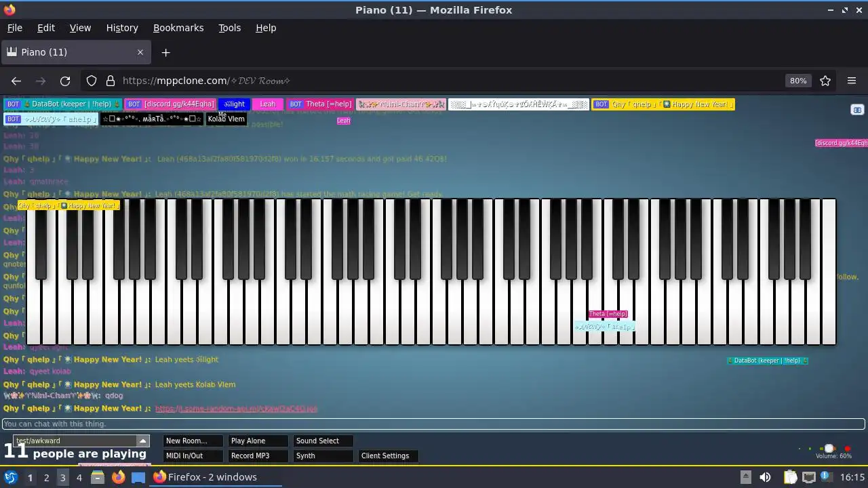Click the keyboard icon at chat top-right

click(x=857, y=110)
